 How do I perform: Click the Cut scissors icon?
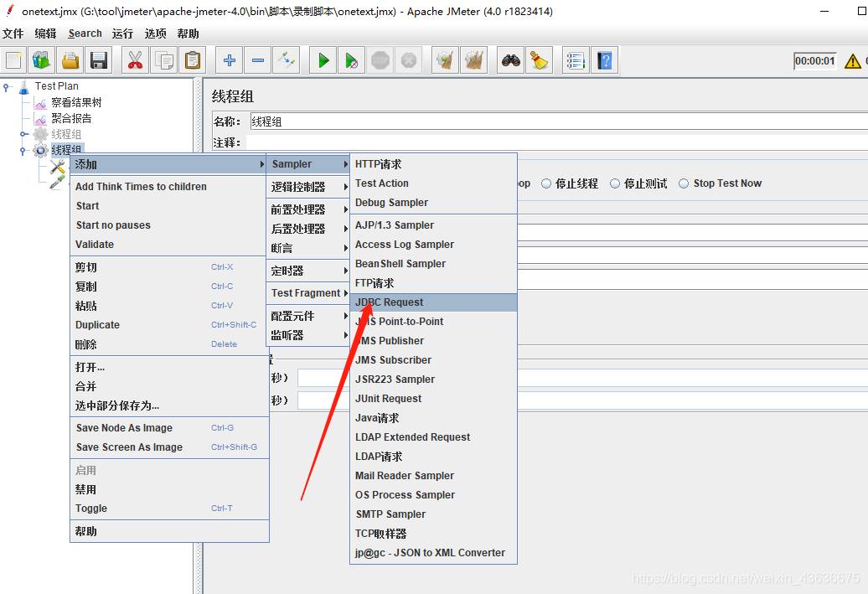click(x=135, y=60)
